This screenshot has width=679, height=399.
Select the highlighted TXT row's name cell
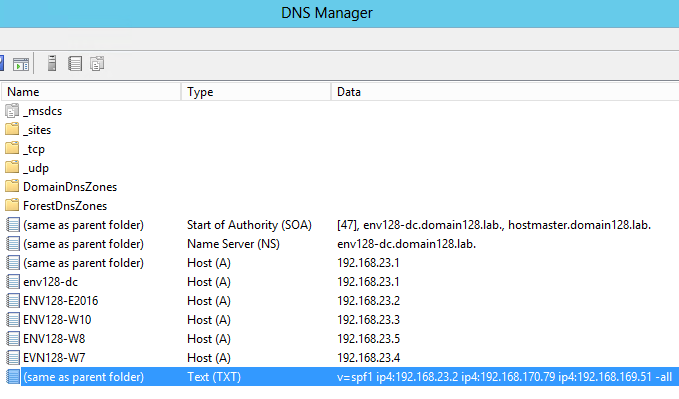click(x=83, y=377)
